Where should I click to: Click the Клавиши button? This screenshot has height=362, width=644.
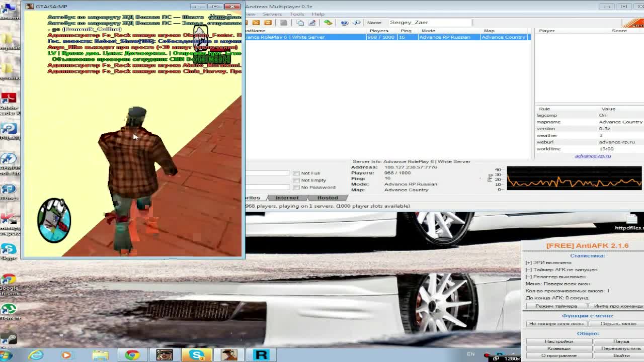click(x=558, y=348)
